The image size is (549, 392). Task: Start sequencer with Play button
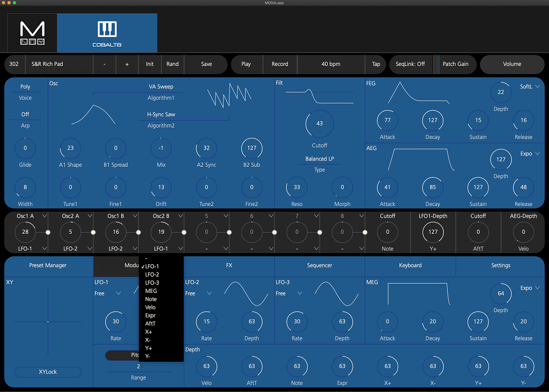coord(246,64)
